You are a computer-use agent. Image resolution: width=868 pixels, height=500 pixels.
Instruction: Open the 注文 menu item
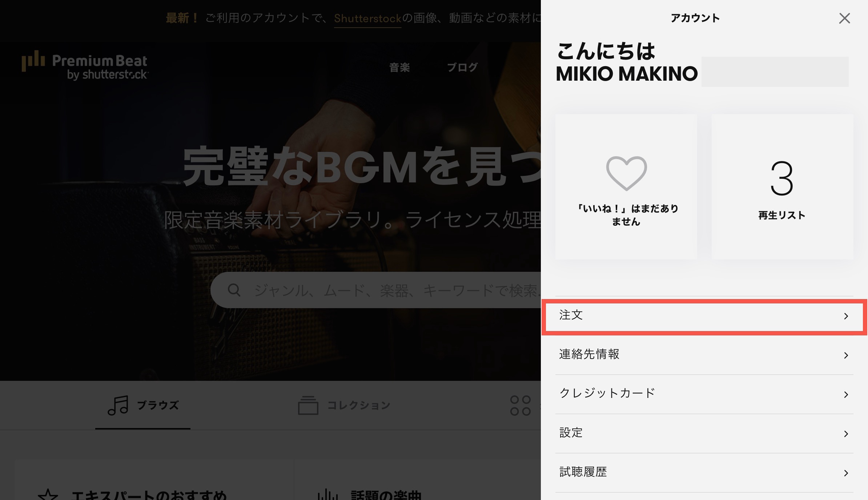[704, 315]
